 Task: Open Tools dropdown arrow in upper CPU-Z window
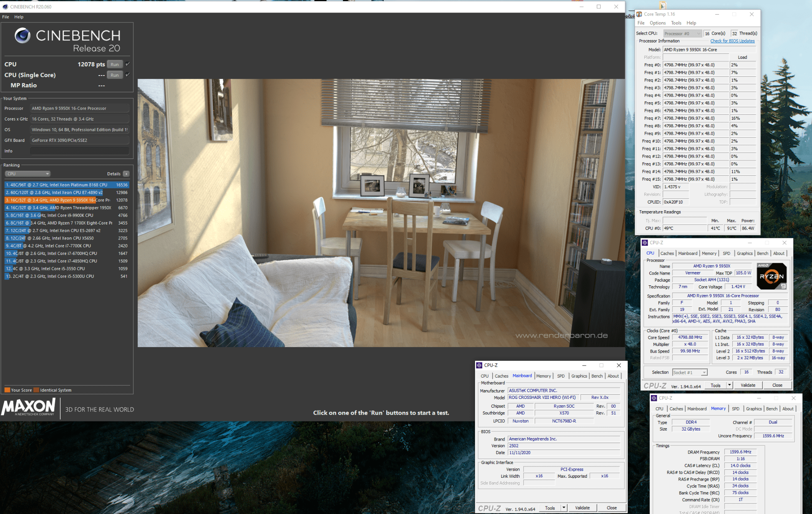coord(729,385)
